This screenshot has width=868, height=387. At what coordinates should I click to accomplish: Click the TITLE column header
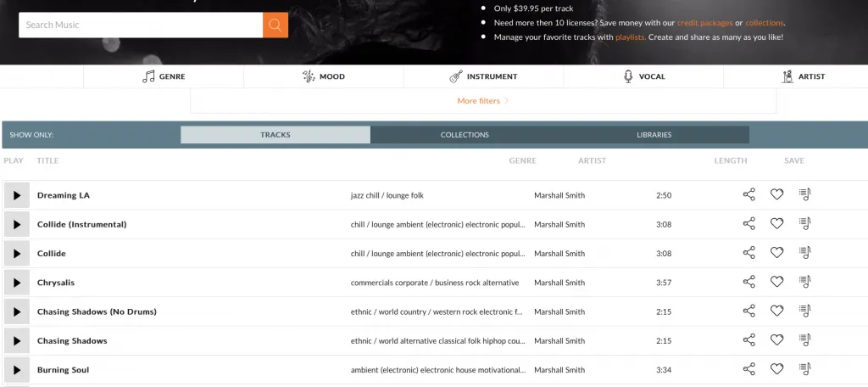coord(47,160)
